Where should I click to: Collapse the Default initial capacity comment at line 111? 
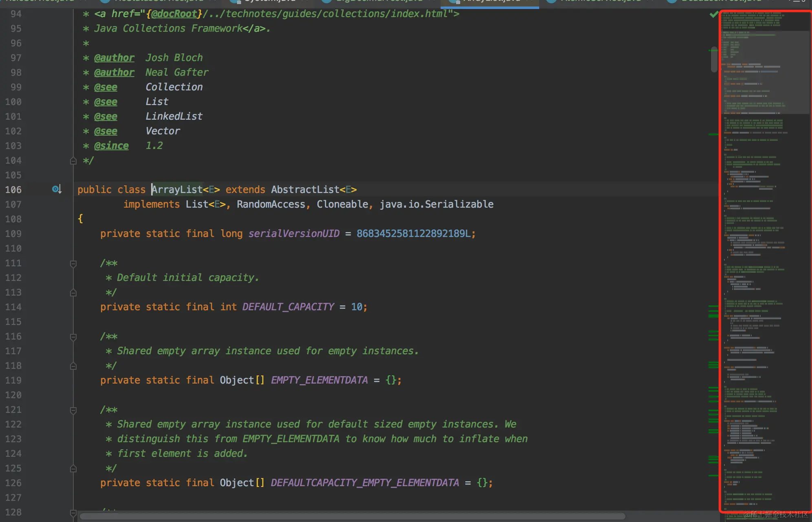pyautogui.click(x=73, y=264)
